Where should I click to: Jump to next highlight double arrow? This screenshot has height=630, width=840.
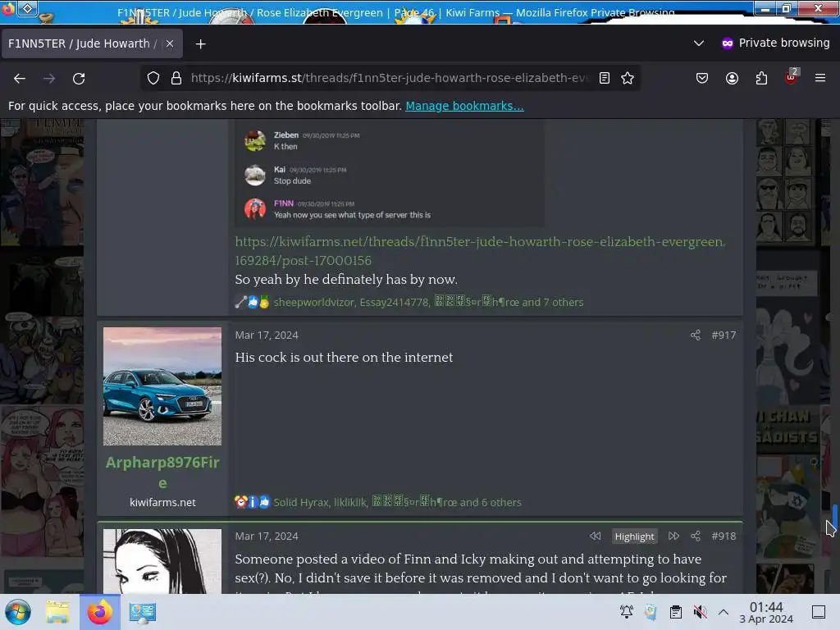click(673, 536)
